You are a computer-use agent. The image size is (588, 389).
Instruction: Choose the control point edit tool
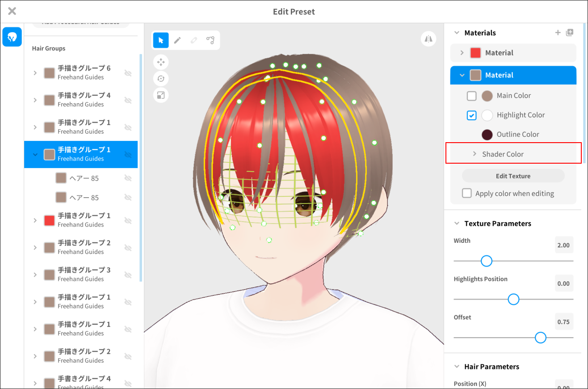[210, 40]
